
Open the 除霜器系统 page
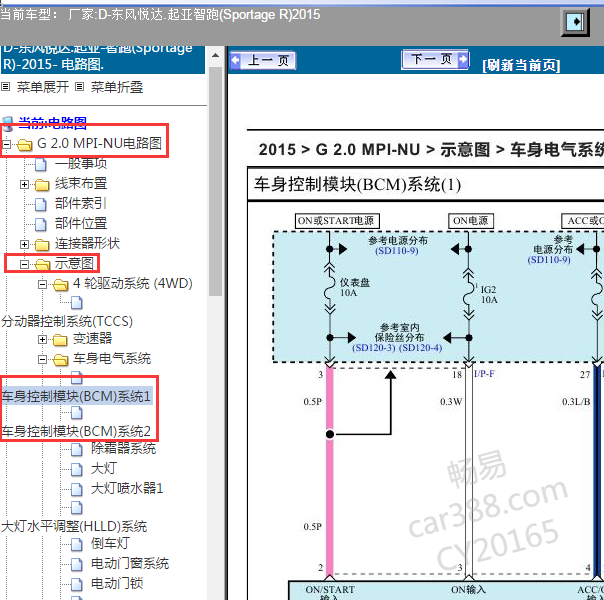(123, 448)
